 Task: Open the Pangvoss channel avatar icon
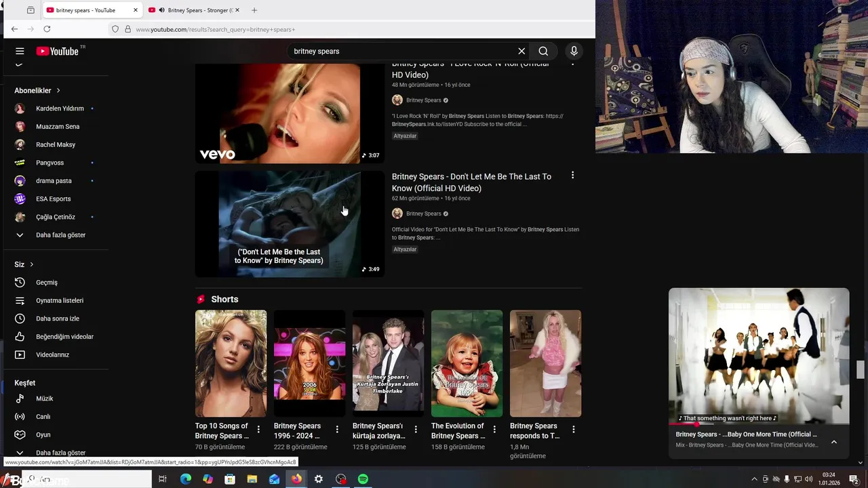tap(20, 163)
